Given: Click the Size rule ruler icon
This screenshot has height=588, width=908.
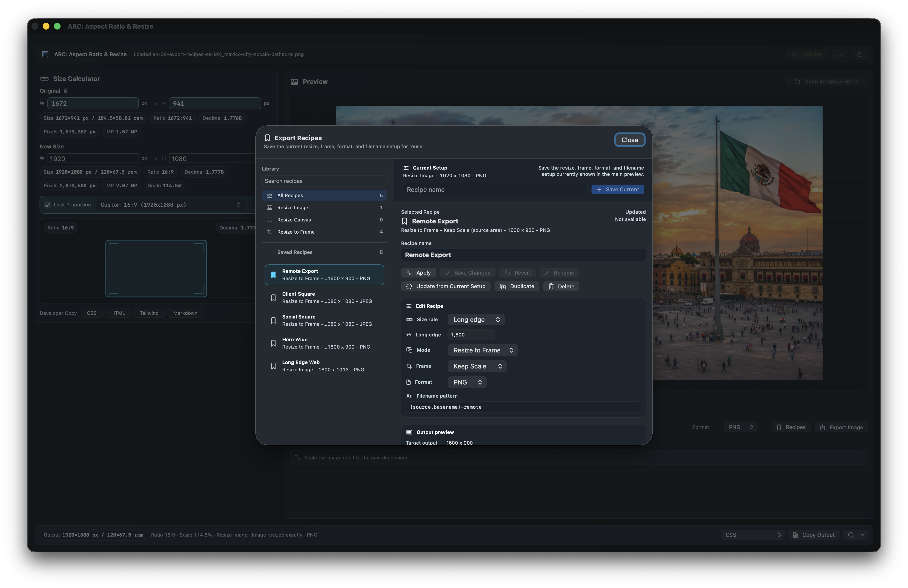Looking at the screenshot, I should click(409, 319).
